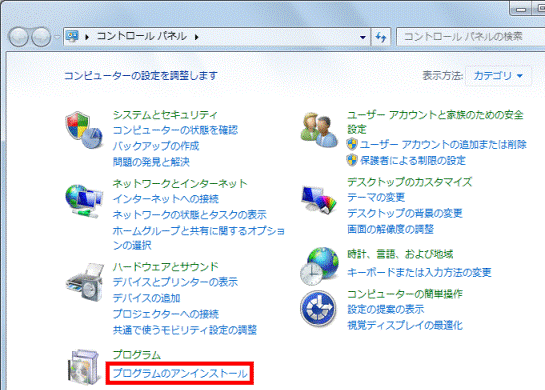Screen dimensions: 545x390
Task: Open 設定の提案の表示 link
Action: click(385, 309)
